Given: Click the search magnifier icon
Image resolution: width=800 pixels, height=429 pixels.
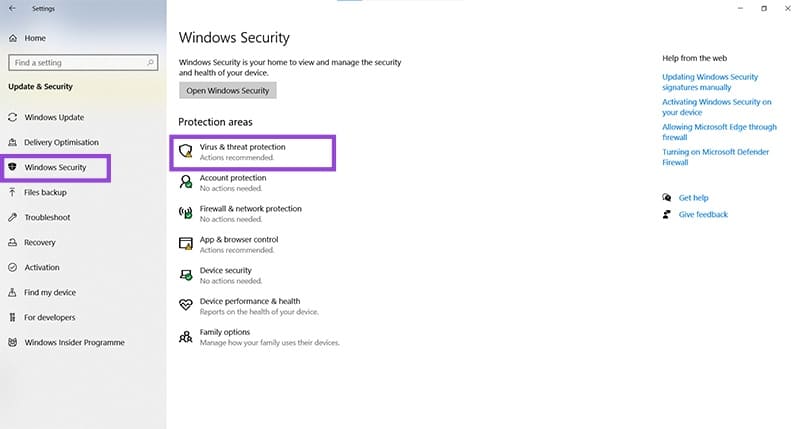Looking at the screenshot, I should (151, 62).
